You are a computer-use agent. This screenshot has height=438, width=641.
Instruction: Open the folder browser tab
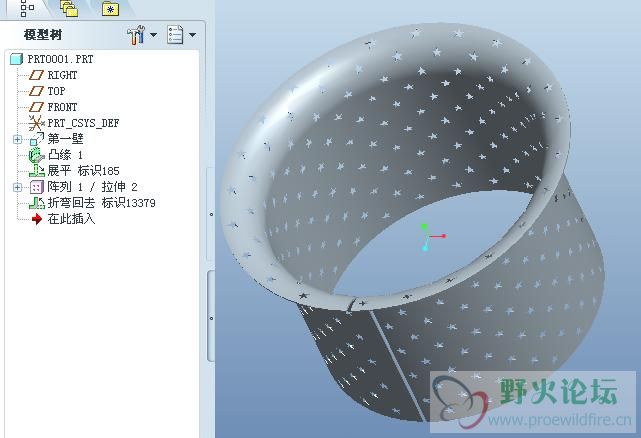pos(69,8)
